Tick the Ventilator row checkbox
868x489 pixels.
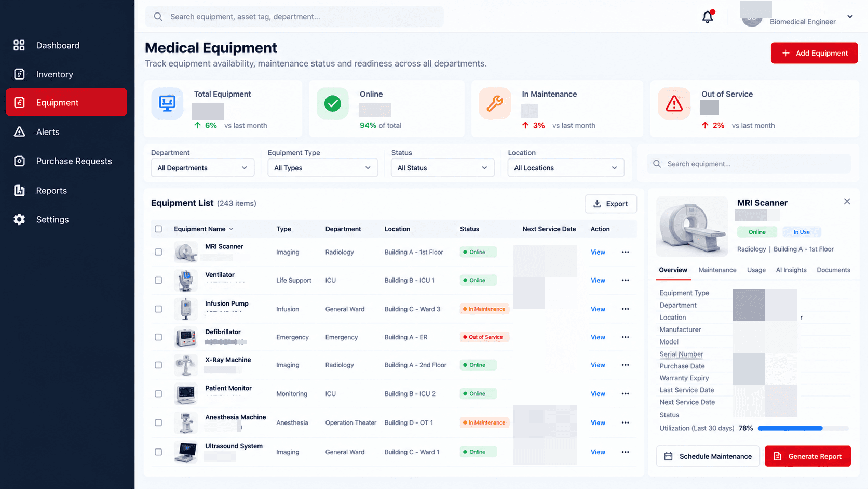point(158,280)
